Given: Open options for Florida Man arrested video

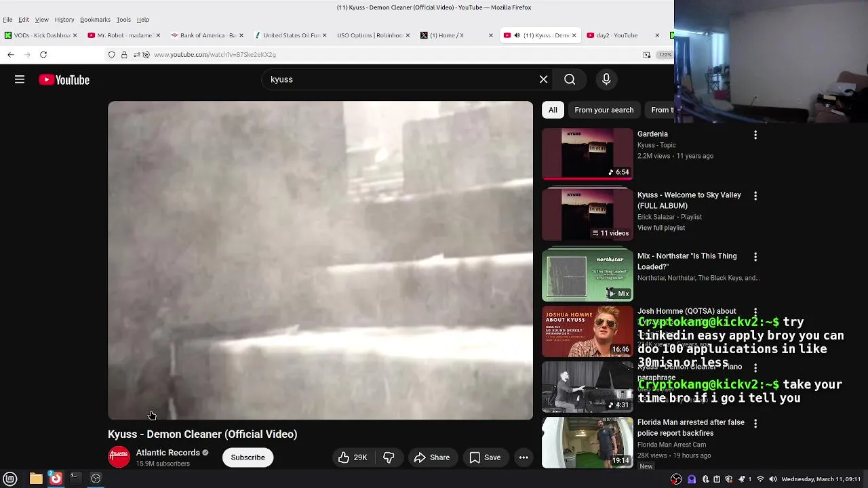Looking at the screenshot, I should coord(755,423).
